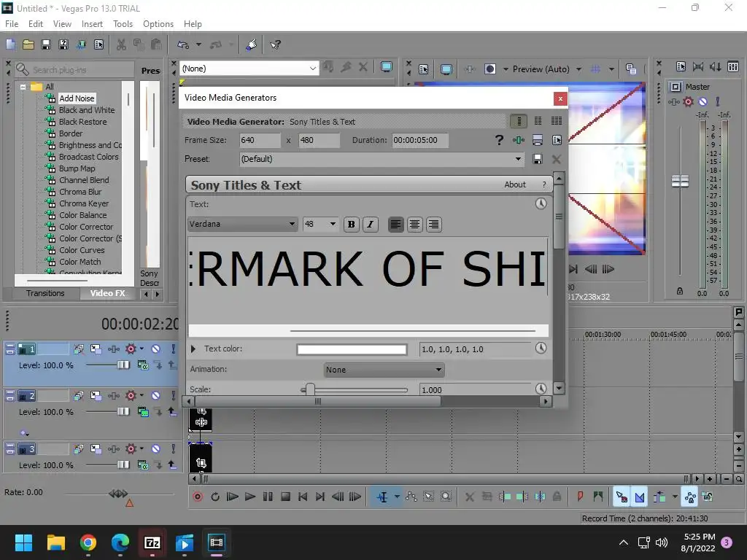The height and width of the screenshot is (560, 747).
Task: Collapse the All plug-ins folder
Action: (x=23, y=87)
